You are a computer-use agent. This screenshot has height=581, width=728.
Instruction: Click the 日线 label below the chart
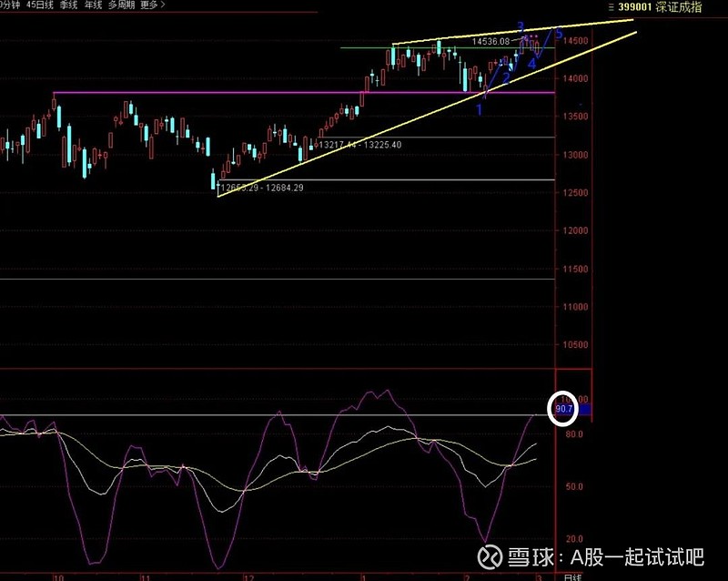[x=572, y=577]
